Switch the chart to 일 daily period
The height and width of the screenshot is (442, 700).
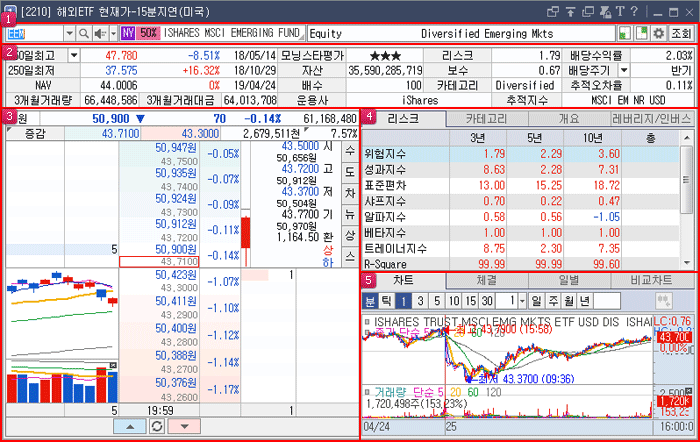click(536, 301)
